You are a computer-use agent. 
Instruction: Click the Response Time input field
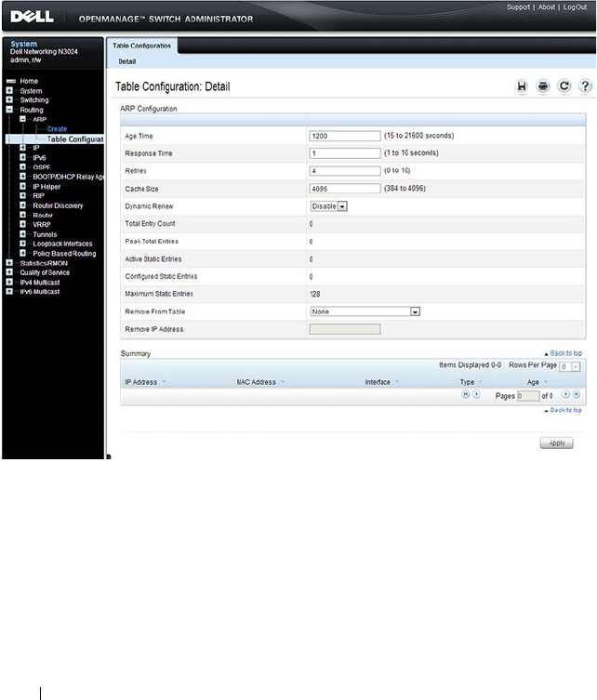tap(345, 153)
